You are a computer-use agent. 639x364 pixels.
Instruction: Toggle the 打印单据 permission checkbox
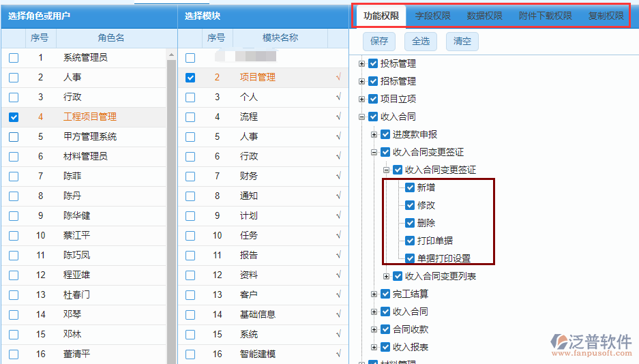[410, 241]
